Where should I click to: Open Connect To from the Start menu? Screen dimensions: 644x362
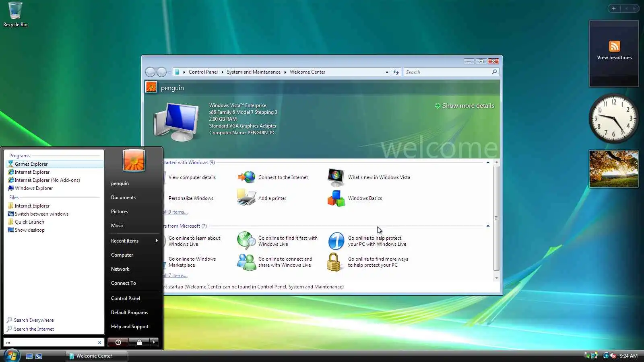coord(124,283)
